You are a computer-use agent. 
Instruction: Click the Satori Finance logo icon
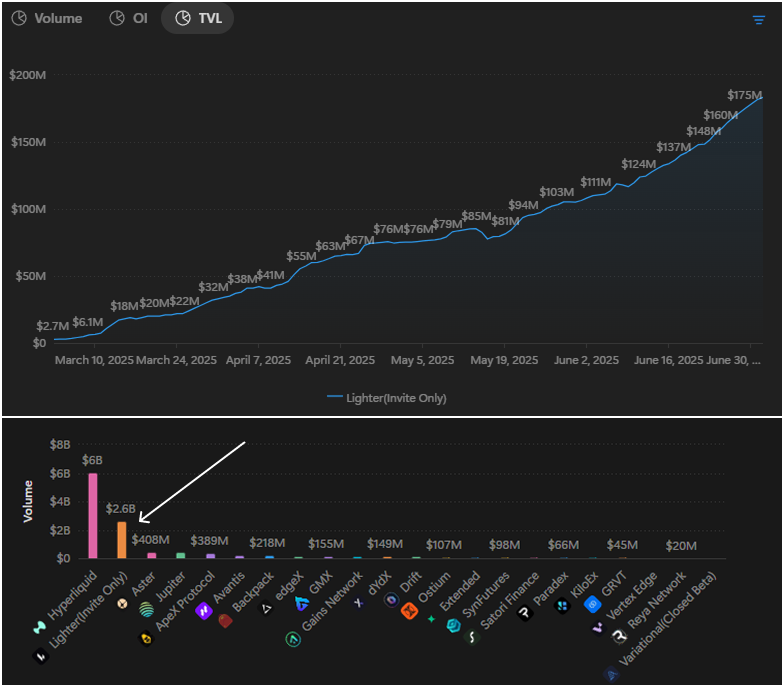472,637
